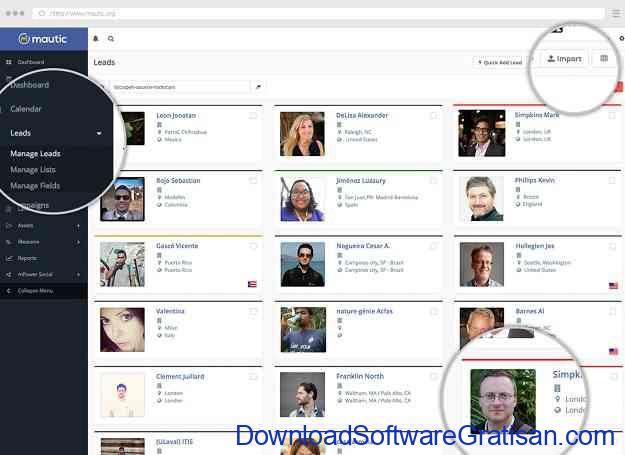The image size is (625, 455).
Task: Open Manage Leads in the sidebar
Action: click(35, 153)
